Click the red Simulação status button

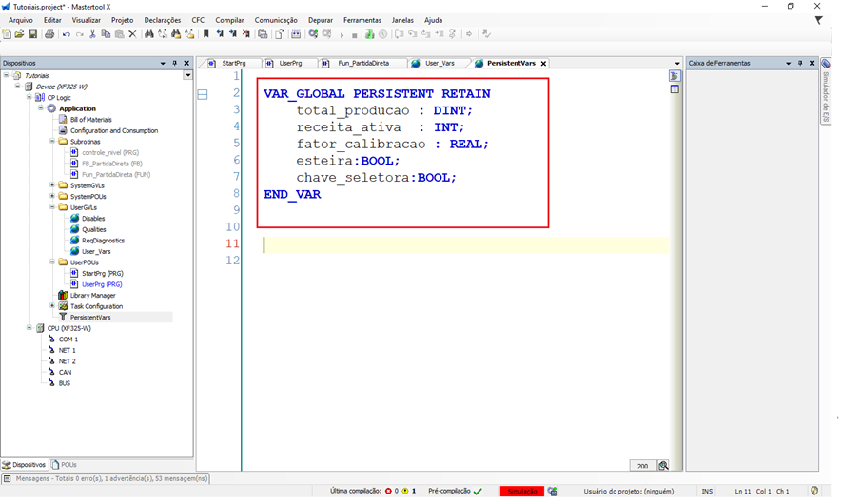click(x=521, y=491)
